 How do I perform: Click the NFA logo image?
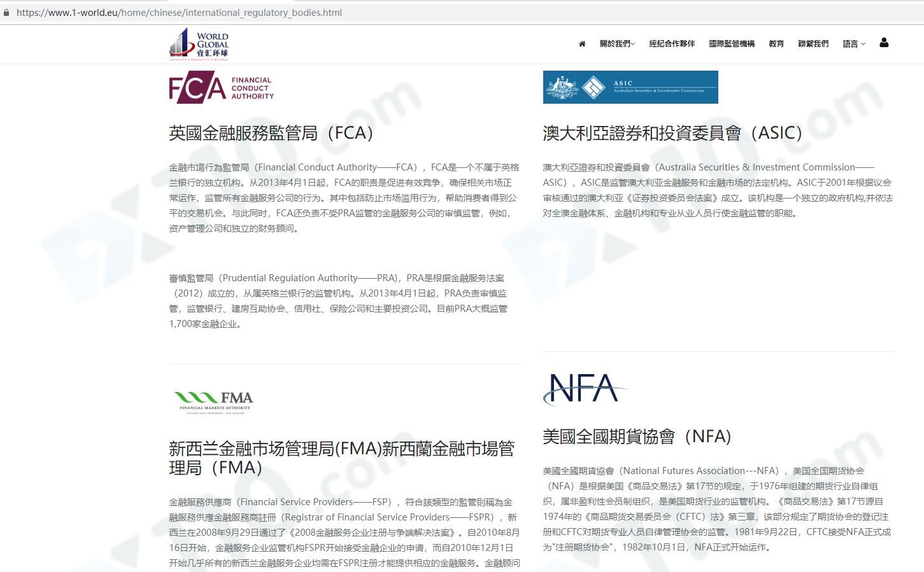[x=585, y=389]
